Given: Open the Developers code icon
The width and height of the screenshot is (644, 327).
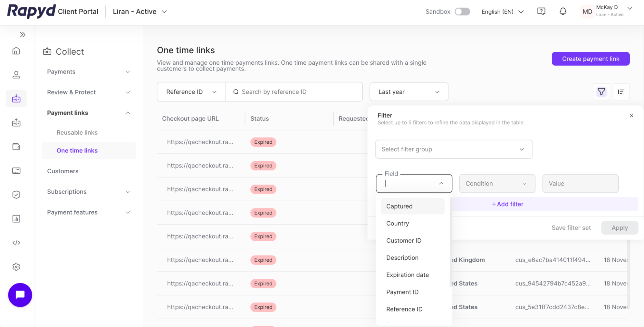Looking at the screenshot, I should click(16, 243).
